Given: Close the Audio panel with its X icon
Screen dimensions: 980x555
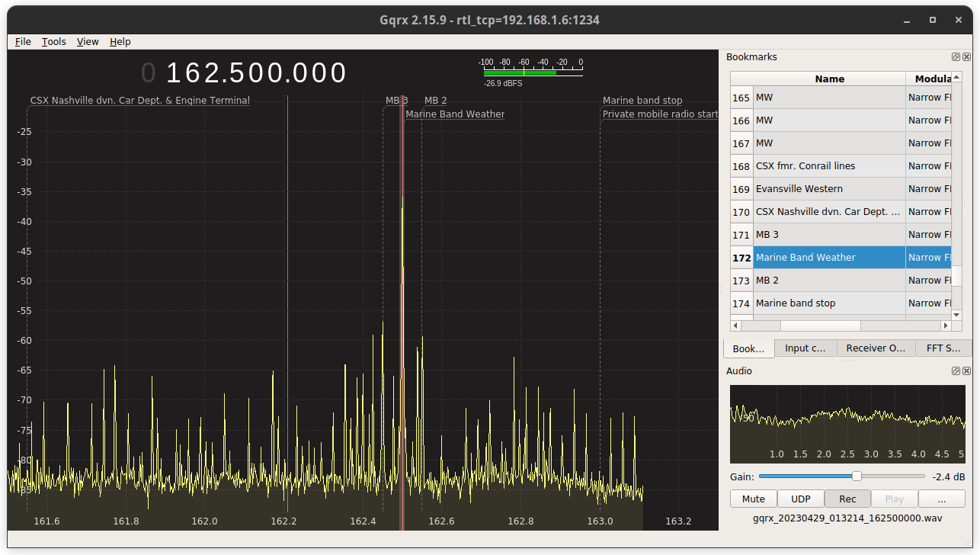Looking at the screenshot, I should pyautogui.click(x=966, y=371).
